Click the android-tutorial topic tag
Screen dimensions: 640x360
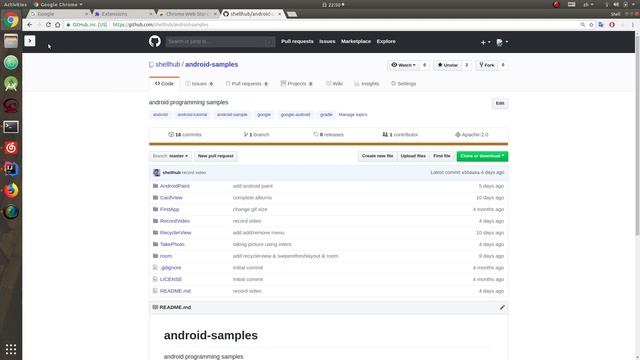point(192,115)
